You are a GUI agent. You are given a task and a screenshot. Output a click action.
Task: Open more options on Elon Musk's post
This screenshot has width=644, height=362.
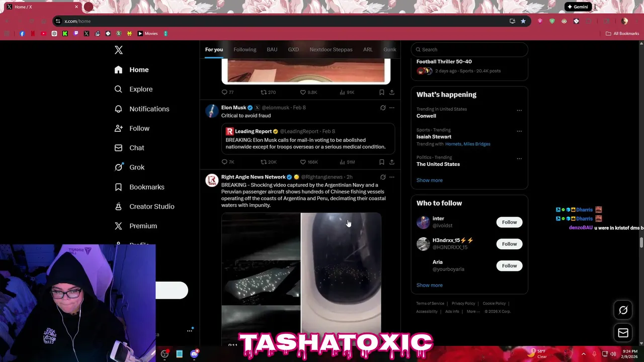click(392, 108)
